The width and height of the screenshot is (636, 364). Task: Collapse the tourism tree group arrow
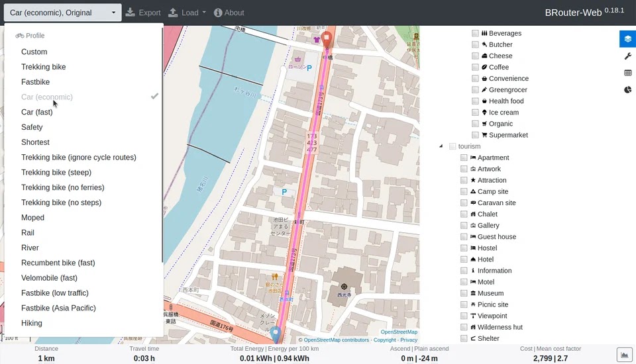tap(441, 146)
